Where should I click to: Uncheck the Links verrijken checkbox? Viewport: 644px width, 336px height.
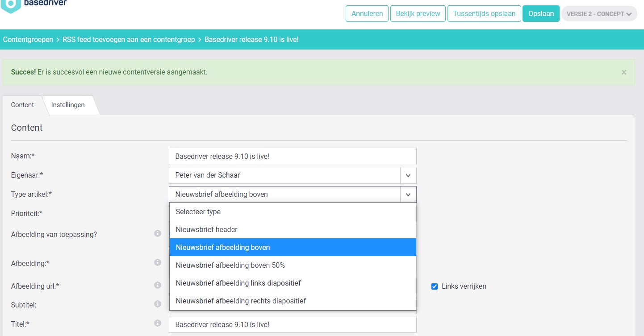435,286
